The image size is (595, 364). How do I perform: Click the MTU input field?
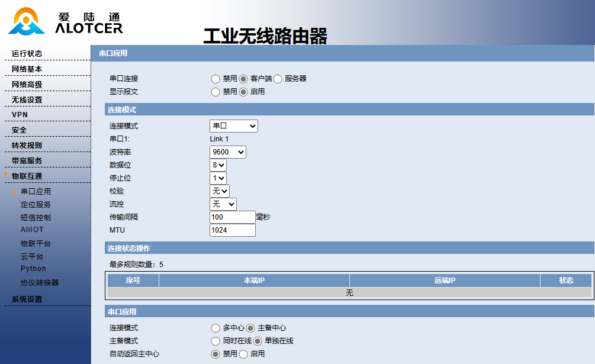tap(232, 230)
